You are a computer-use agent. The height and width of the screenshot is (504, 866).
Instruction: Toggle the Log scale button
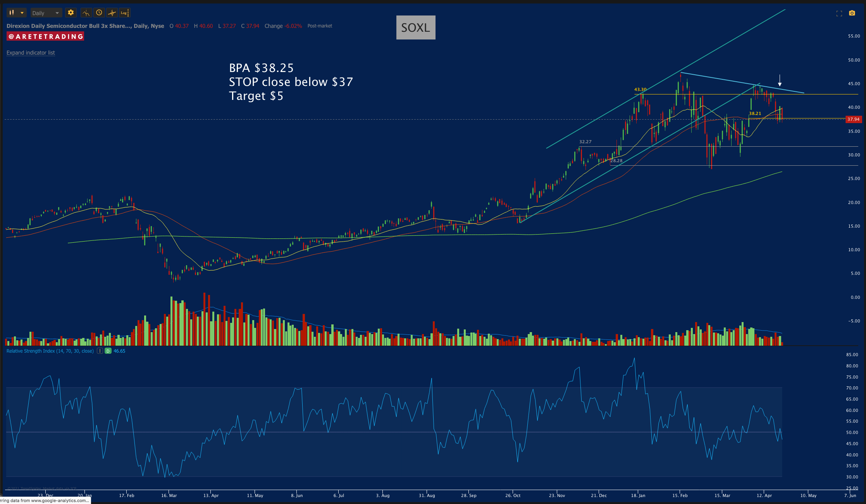[124, 13]
